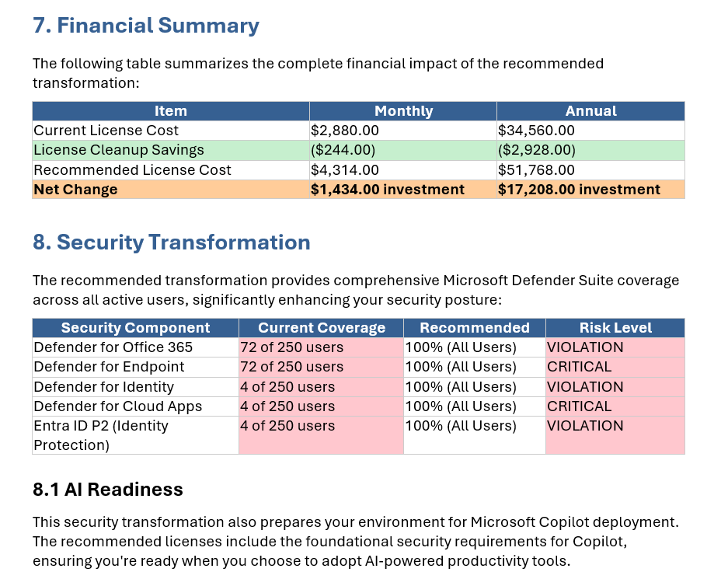Click the "7. Financial Summary" heading
This screenshot has height=572, width=728.
click(x=148, y=25)
